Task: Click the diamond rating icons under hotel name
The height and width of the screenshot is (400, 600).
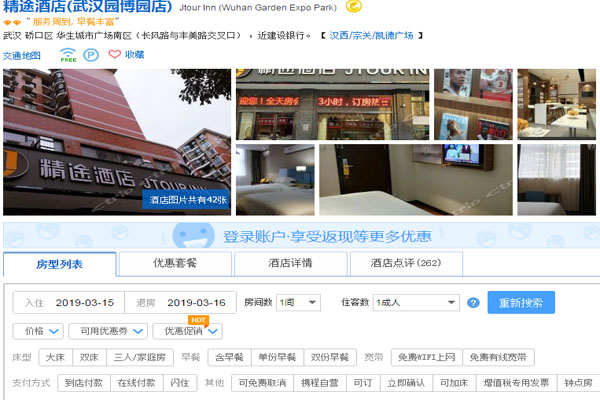Action: (12, 22)
